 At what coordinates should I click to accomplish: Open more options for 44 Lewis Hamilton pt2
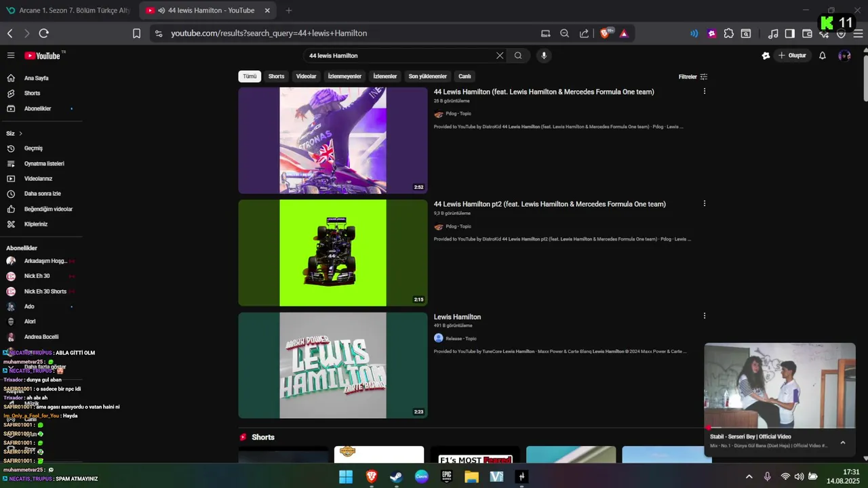click(x=704, y=203)
